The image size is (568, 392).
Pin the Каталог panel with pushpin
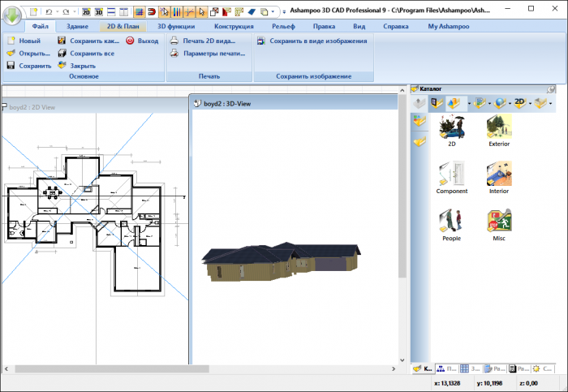point(552,88)
